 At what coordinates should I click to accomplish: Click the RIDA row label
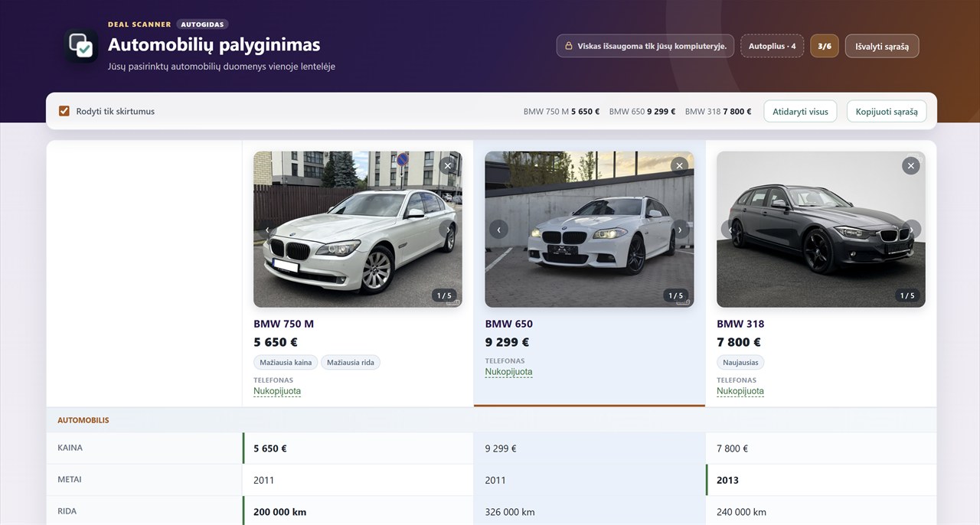pos(67,511)
